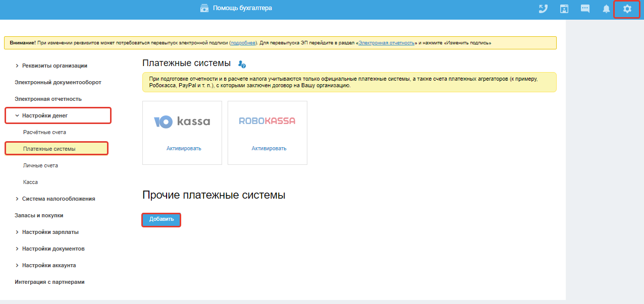Click the Помощь бухгалтера briefcase icon
The image size is (644, 304).
coord(204,8)
